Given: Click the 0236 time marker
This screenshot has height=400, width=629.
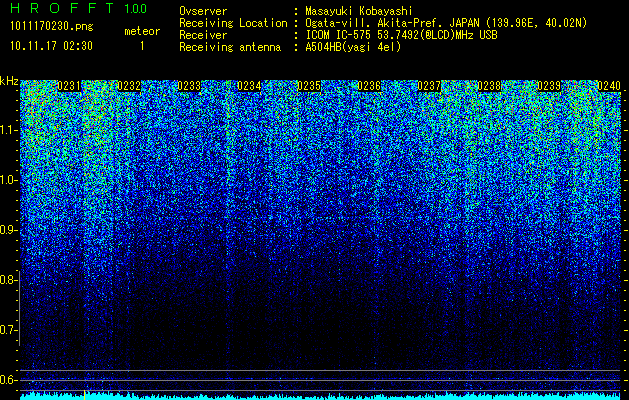Looking at the screenshot, I should pos(369,86).
